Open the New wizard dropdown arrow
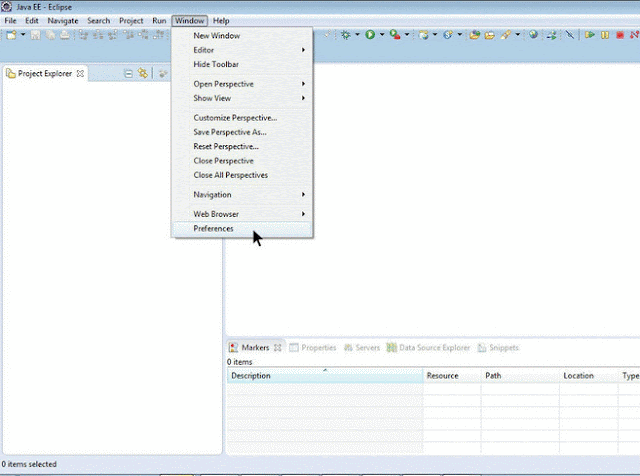Screen dimensions: 640x476 coord(23,35)
